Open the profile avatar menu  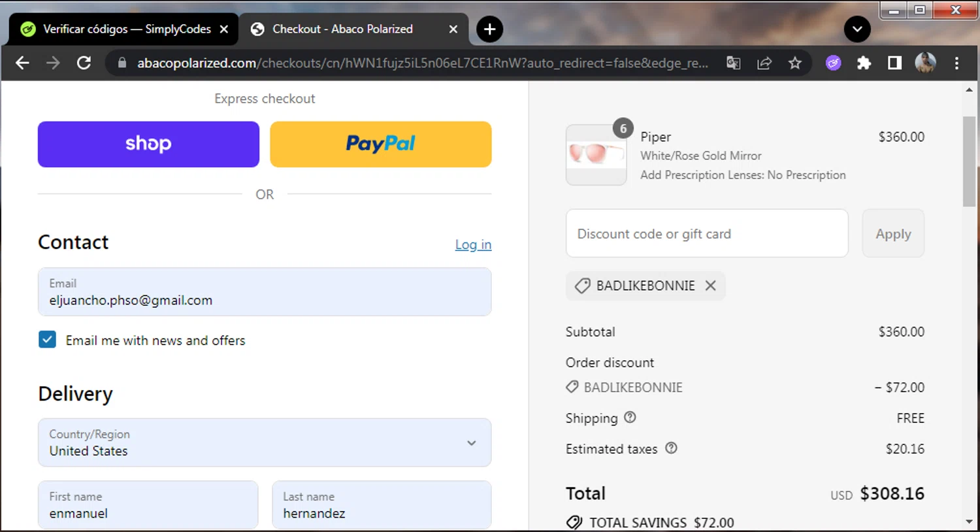[925, 63]
